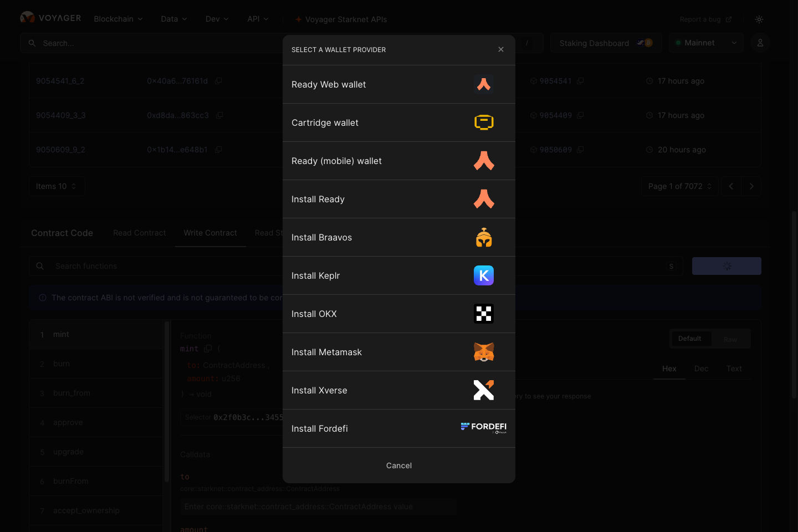Copy the mint function name
The width and height of the screenshot is (798, 532).
[x=208, y=349]
